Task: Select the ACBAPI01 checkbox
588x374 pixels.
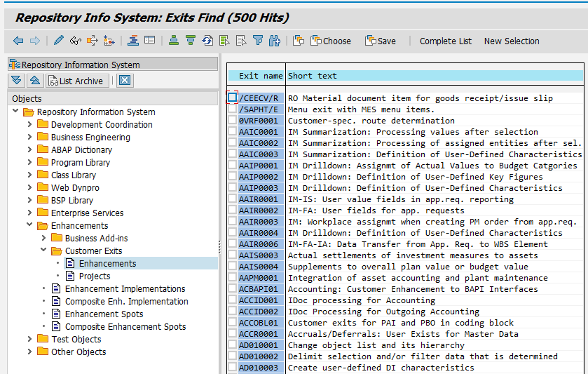Action: pos(232,288)
